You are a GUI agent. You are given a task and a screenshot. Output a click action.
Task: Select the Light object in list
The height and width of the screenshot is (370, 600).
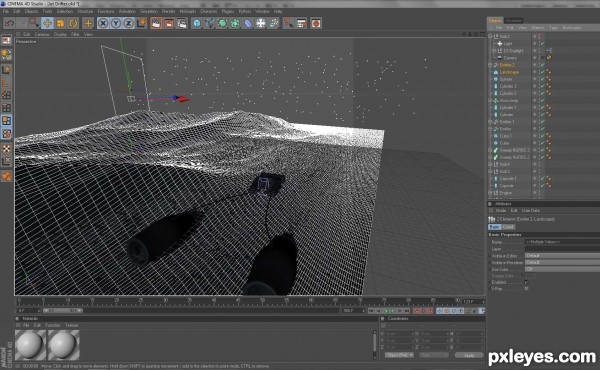pyautogui.click(x=507, y=44)
